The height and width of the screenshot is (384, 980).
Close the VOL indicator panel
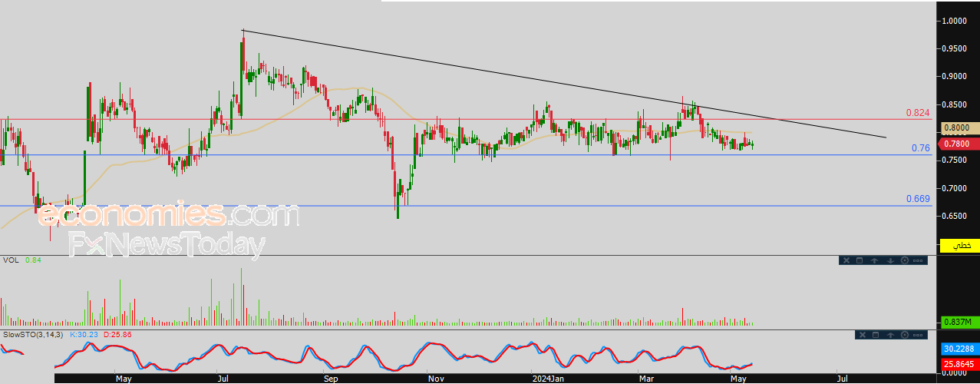[846, 260]
